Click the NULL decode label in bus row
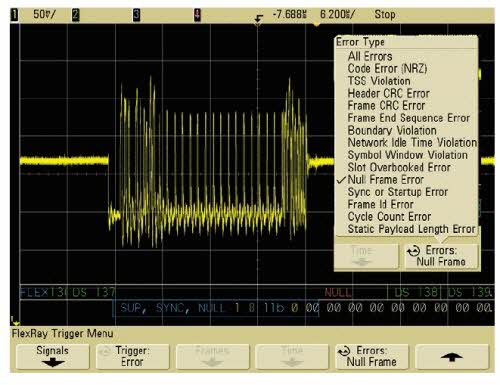Image resolution: width=500 pixels, height=385 pixels. (338, 293)
